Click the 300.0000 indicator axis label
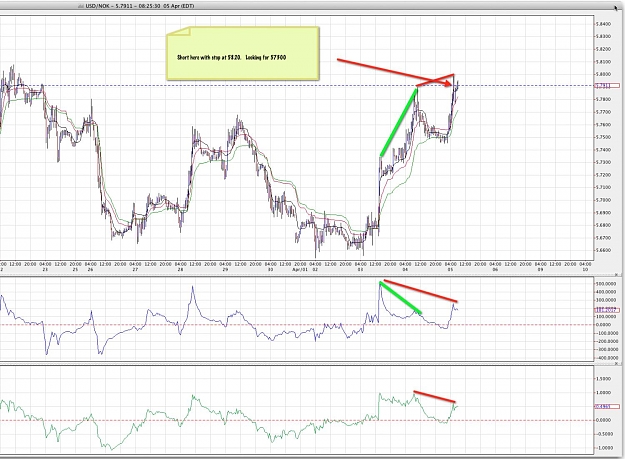This screenshot has height=459, width=625. (x=606, y=300)
